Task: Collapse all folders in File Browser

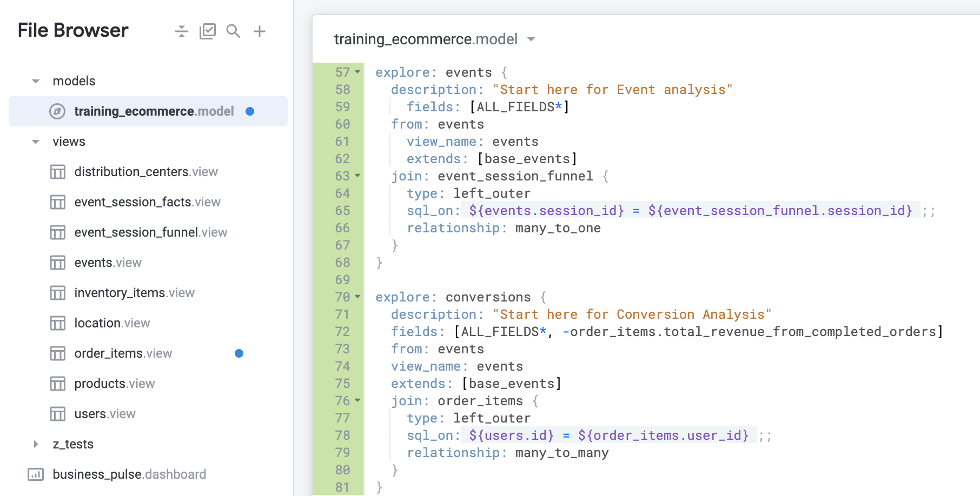Action: [x=181, y=31]
